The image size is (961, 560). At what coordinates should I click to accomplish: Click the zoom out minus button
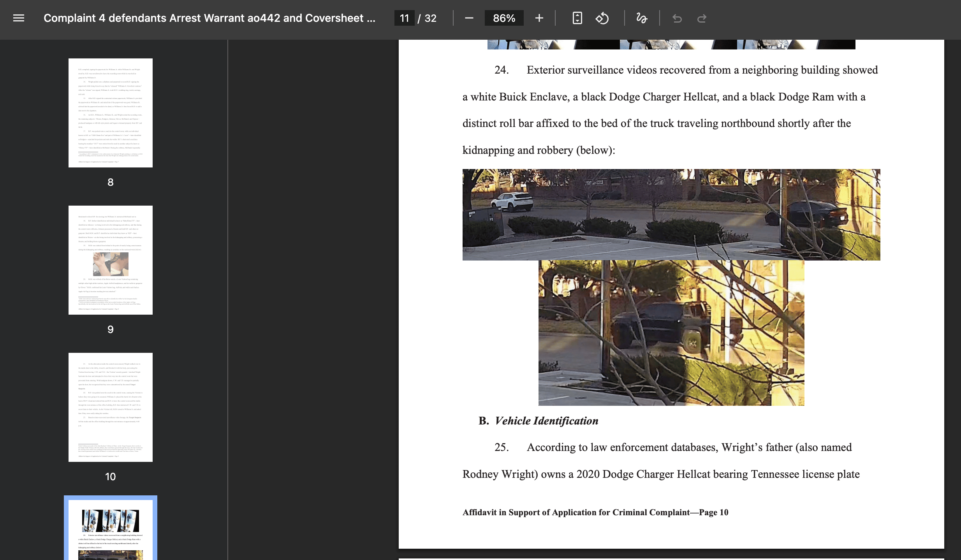coord(469,18)
